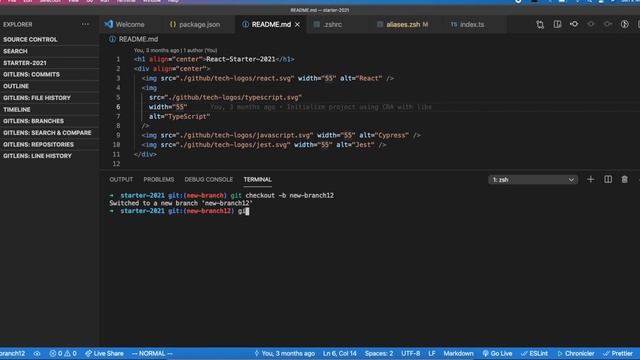Image resolution: width=640 pixels, height=360 pixels.
Task: Close the README.md tab
Action: point(298,24)
